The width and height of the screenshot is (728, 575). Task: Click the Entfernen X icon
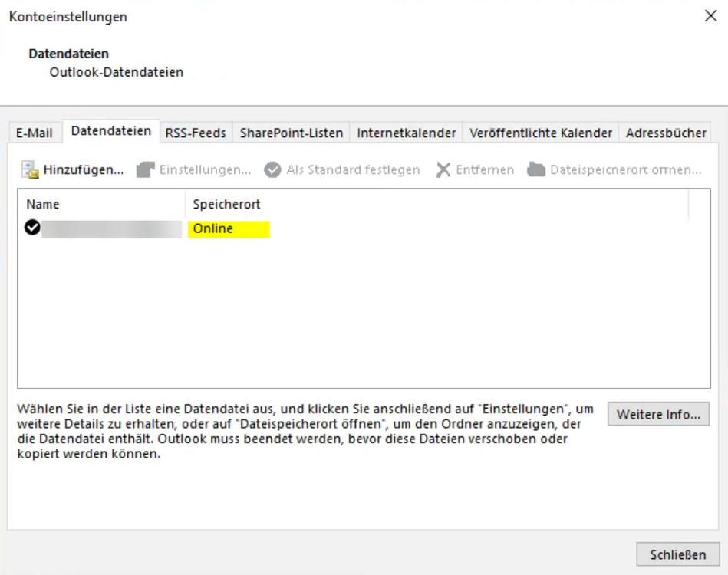[443, 170]
